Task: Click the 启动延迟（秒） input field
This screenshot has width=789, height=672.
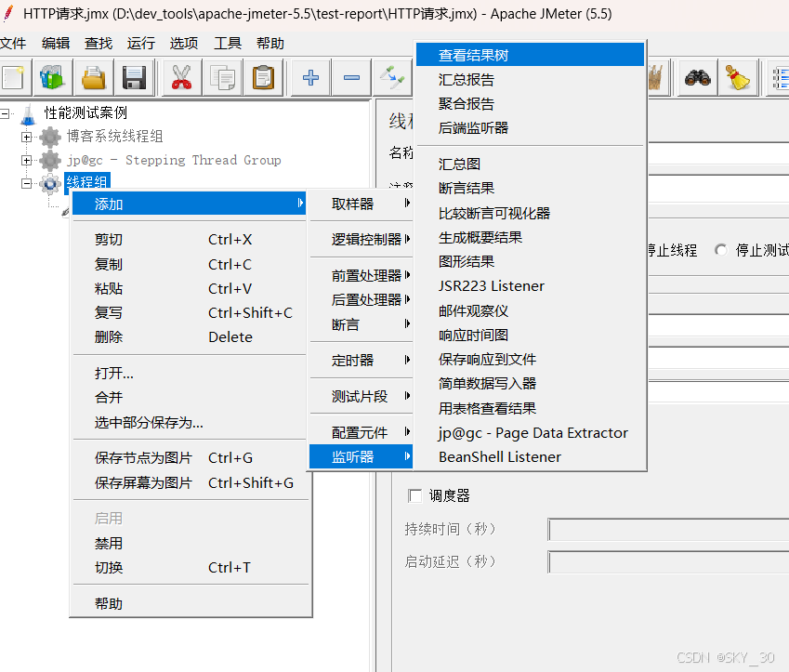Action: pyautogui.click(x=669, y=561)
